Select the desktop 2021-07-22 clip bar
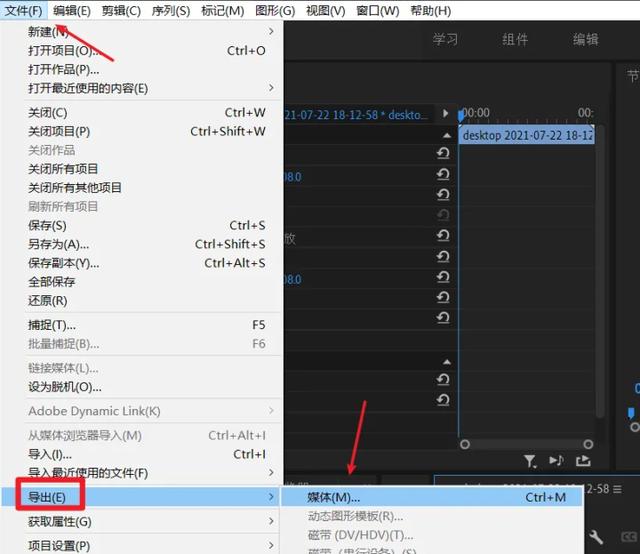 tap(527, 134)
